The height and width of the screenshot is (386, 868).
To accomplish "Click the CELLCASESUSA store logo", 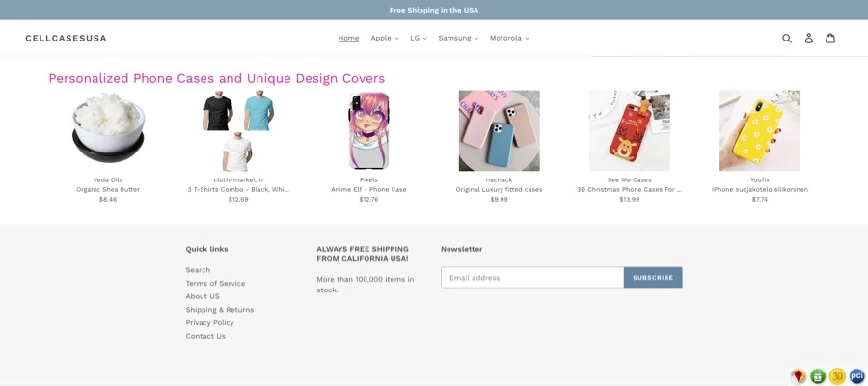I will tap(66, 39).
